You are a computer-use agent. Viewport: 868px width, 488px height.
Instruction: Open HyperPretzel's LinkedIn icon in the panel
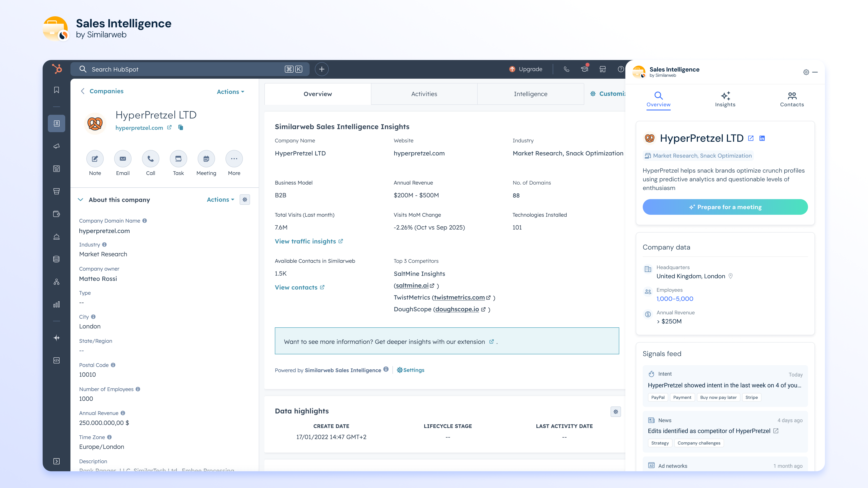(762, 138)
